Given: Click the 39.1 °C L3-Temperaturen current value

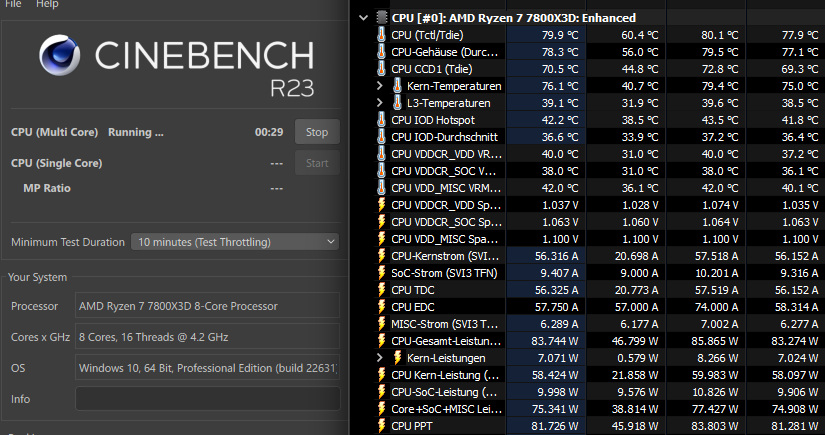Looking at the screenshot, I should coord(560,103).
